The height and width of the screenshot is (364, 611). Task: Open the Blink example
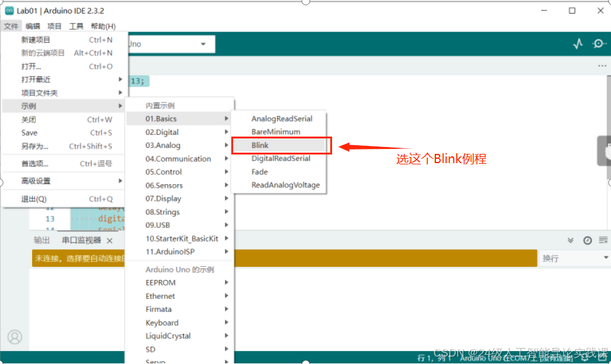click(x=279, y=145)
